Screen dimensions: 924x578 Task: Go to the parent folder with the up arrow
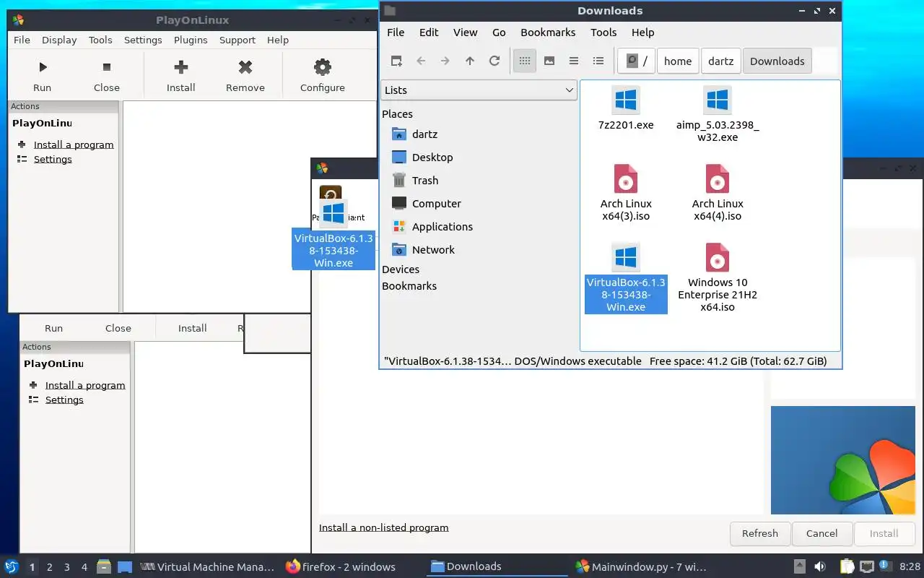pos(470,61)
